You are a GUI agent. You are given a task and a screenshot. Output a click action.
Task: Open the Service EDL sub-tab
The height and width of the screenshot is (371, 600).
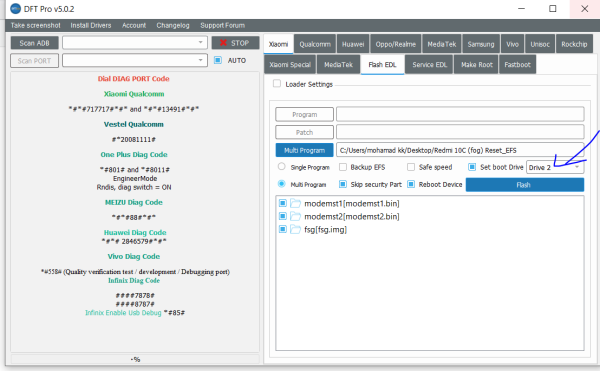[429, 64]
